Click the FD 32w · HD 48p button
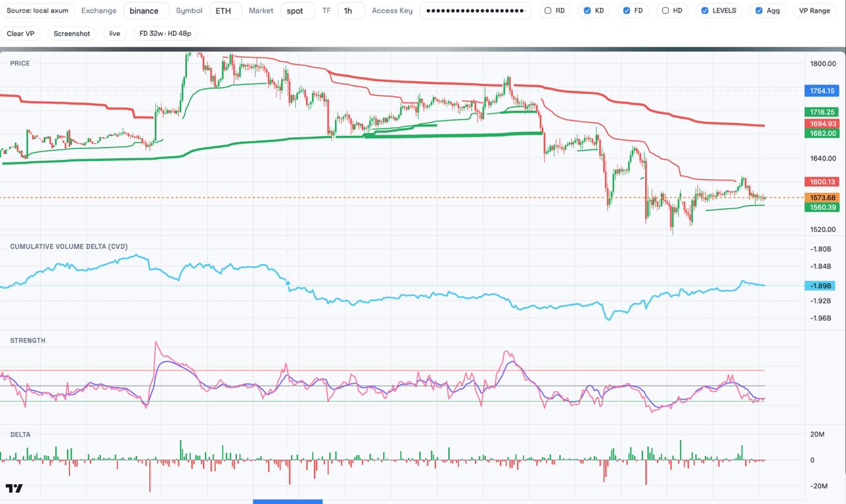Screen dimensions: 846x504 [165, 33]
